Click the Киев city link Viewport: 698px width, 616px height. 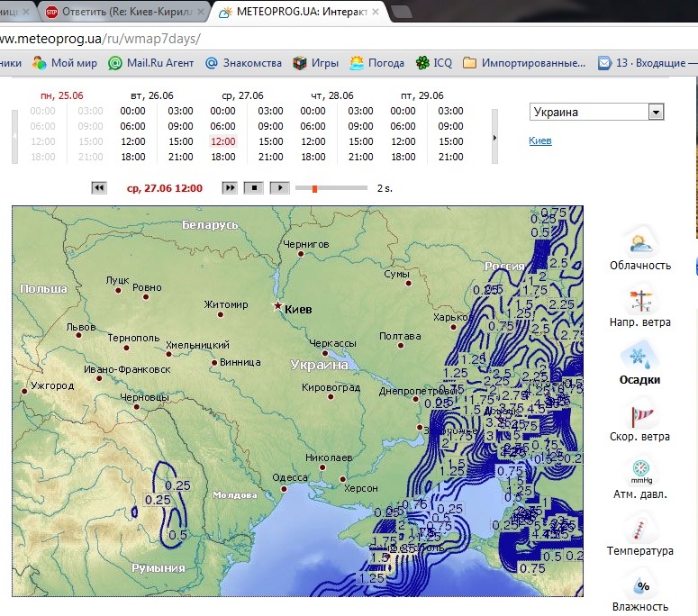coord(540,140)
